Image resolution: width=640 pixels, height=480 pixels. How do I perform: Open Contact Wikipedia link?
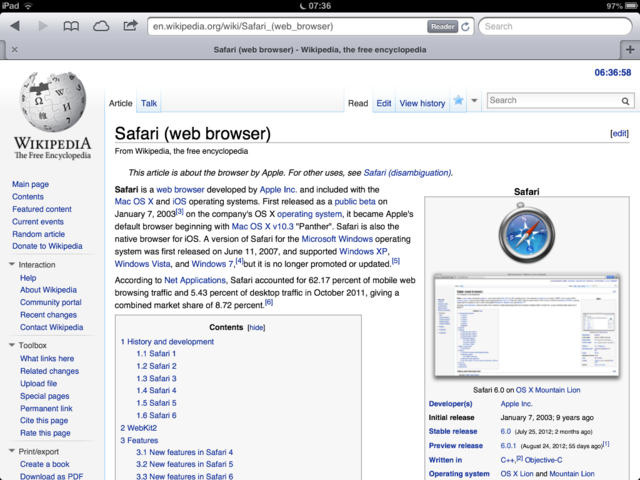[51, 327]
